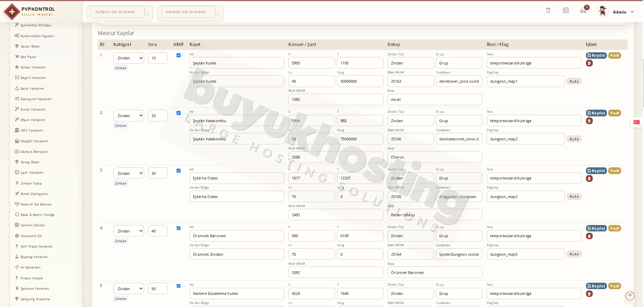Click the Kostüm Set Bonusu gem icon
Image resolution: width=644 pixels, height=307 pixels.
pyautogui.click(x=17, y=204)
